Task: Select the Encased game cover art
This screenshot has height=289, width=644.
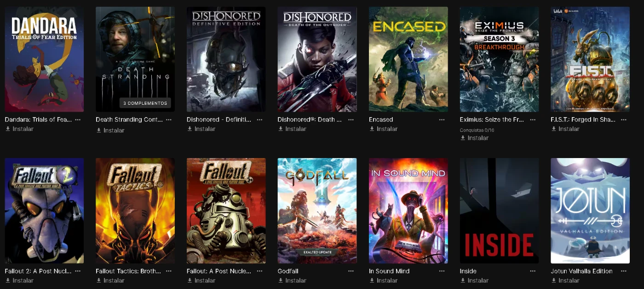Action: pyautogui.click(x=408, y=59)
